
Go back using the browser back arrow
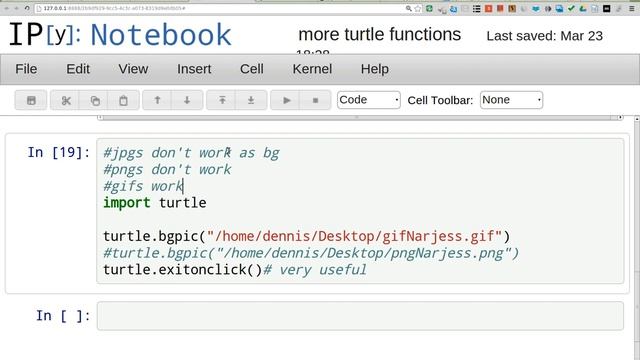tap(7, 8)
